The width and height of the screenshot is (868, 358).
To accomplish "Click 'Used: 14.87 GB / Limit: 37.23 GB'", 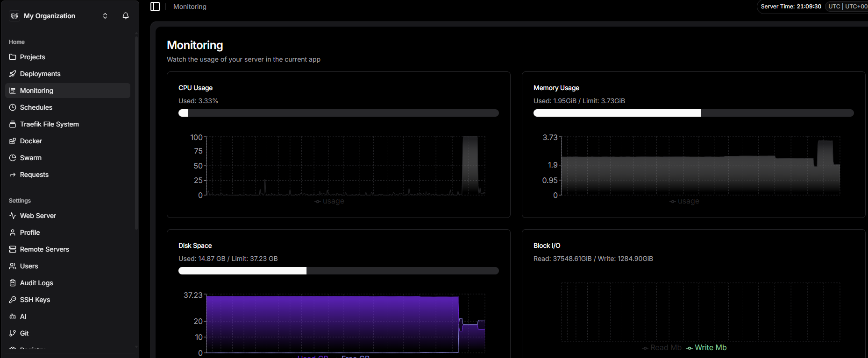I will pyautogui.click(x=228, y=259).
